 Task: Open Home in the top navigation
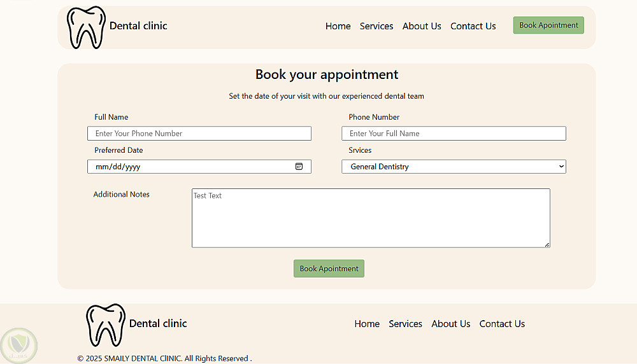click(x=338, y=26)
